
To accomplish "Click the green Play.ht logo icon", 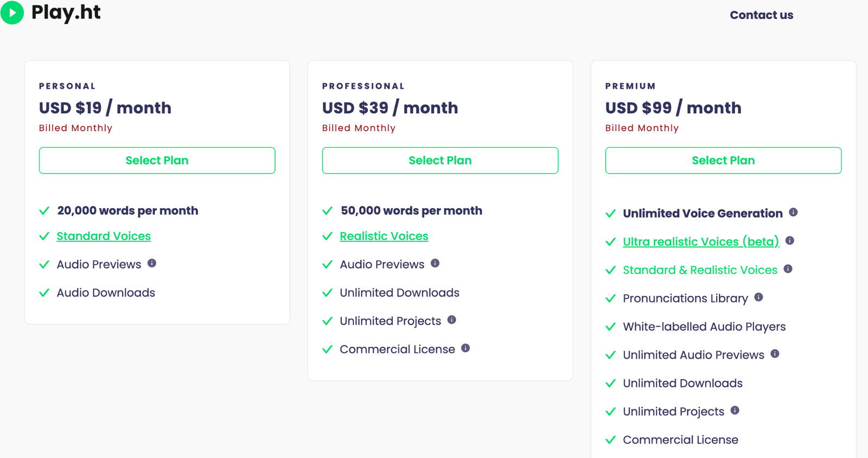I will [x=12, y=12].
